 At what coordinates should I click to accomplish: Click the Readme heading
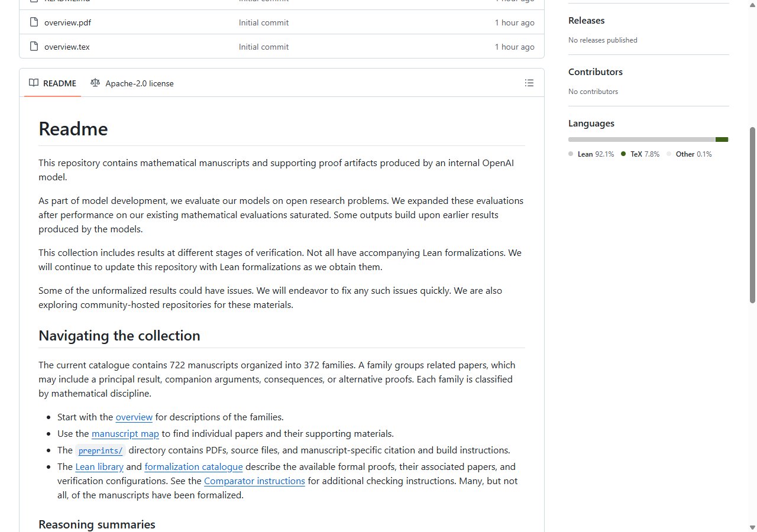[x=73, y=129]
